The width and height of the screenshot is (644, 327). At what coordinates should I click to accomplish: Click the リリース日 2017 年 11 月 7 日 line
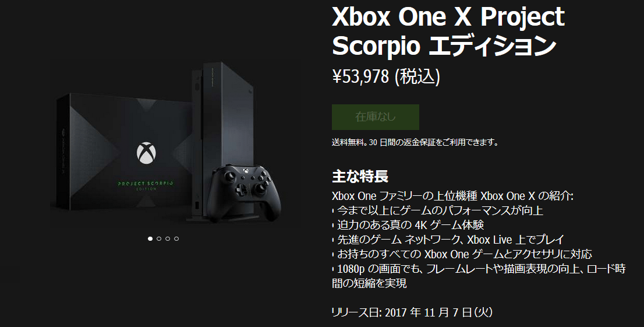412,312
